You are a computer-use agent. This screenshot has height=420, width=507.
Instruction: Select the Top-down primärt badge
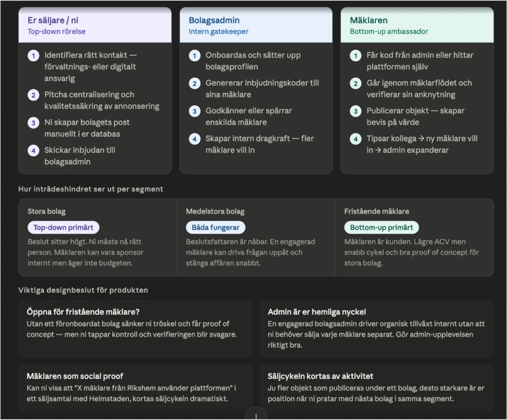(63, 227)
